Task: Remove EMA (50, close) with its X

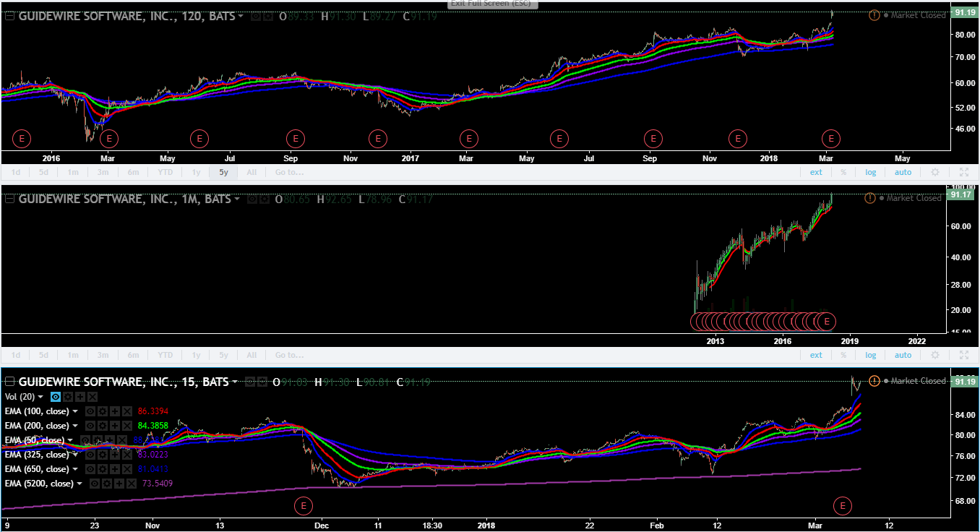Action: [122, 440]
